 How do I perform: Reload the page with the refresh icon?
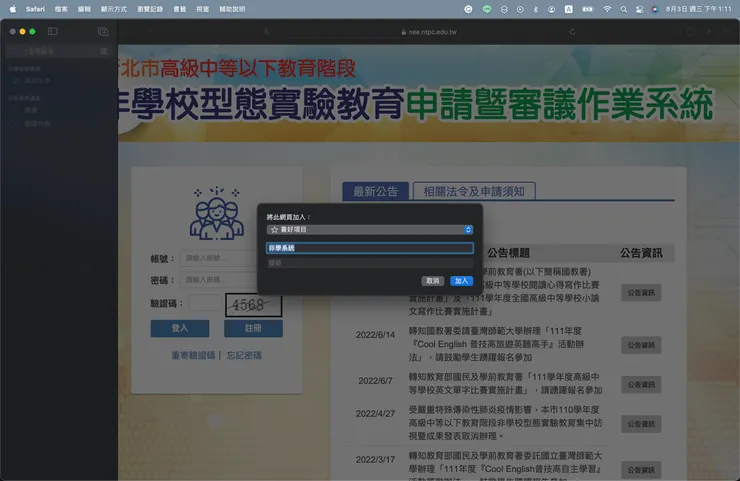572,32
